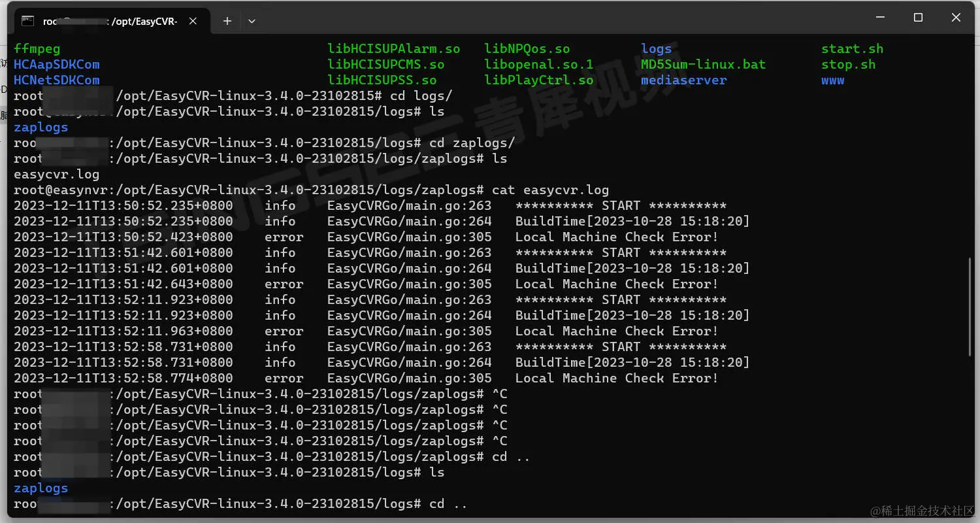Click EasyCVRGo/main.go:305 on the 13:52:11.963 line
This screenshot has height=523, width=980.
click(410, 331)
